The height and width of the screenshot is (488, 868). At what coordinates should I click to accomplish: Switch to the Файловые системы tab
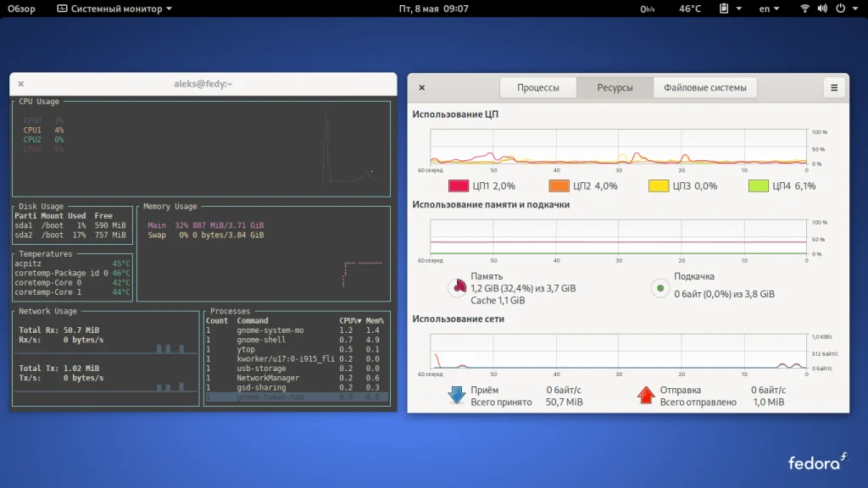704,87
